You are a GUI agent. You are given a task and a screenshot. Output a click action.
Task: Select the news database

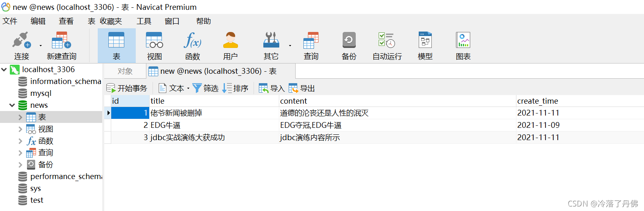pos(39,105)
